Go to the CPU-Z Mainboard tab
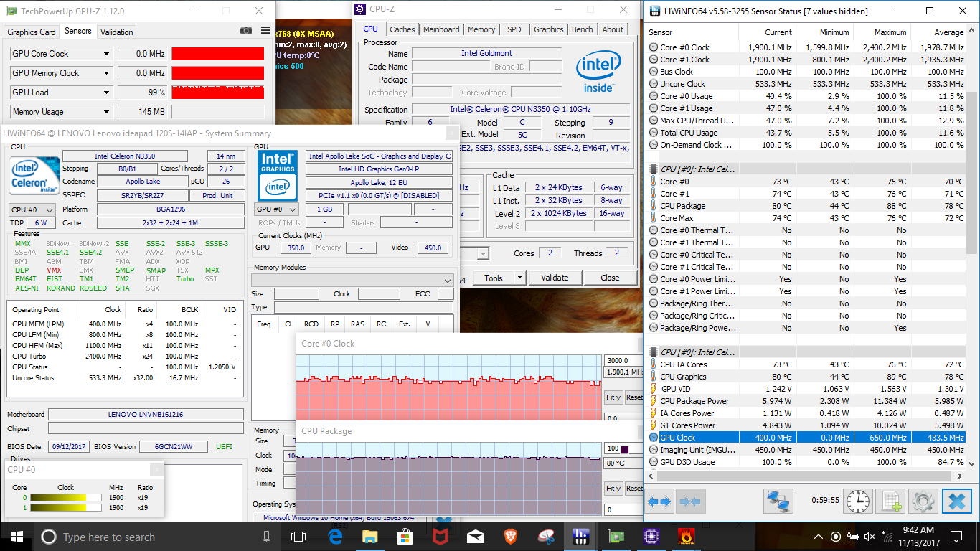980x551 pixels. point(441,29)
